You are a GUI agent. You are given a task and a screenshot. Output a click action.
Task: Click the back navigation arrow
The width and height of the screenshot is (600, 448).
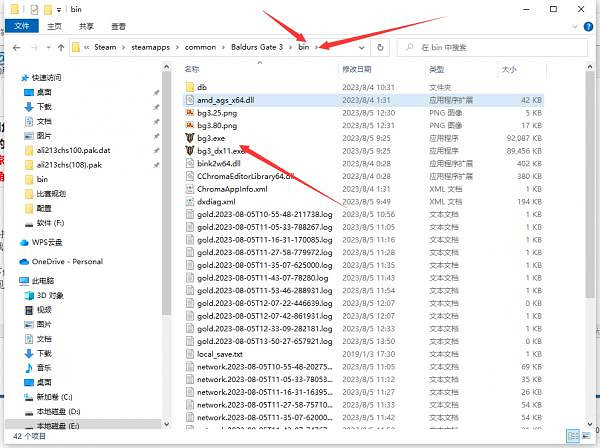click(11, 47)
